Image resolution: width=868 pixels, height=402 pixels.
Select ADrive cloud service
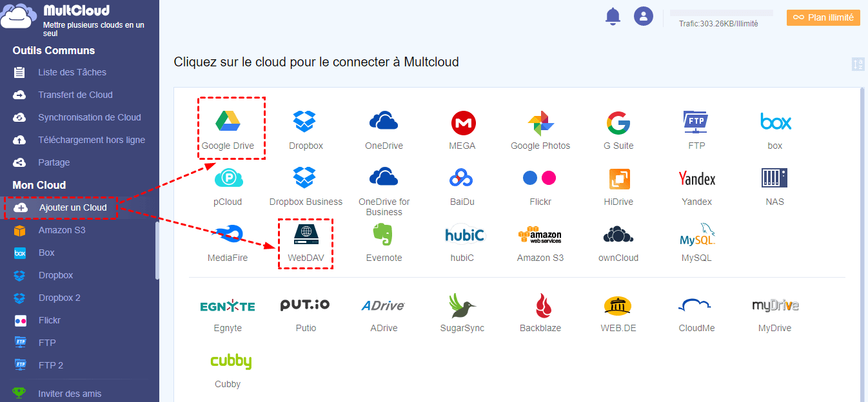click(384, 305)
